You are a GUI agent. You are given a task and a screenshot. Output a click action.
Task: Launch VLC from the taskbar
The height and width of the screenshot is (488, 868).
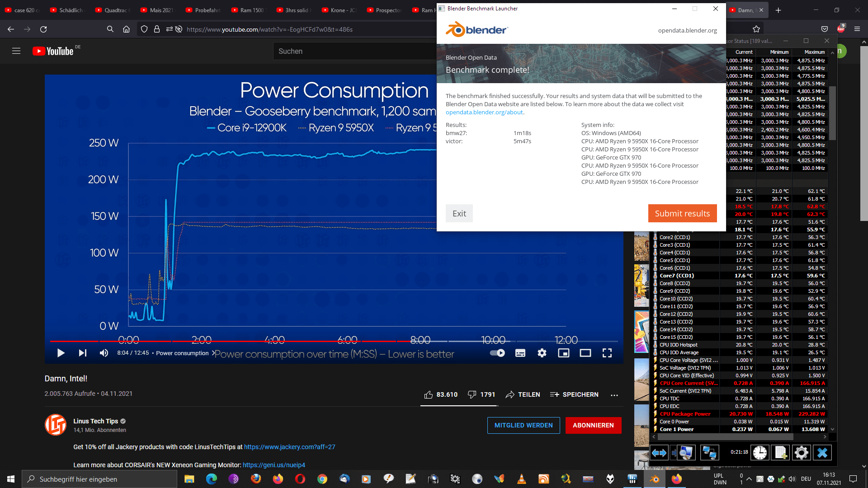(521, 479)
